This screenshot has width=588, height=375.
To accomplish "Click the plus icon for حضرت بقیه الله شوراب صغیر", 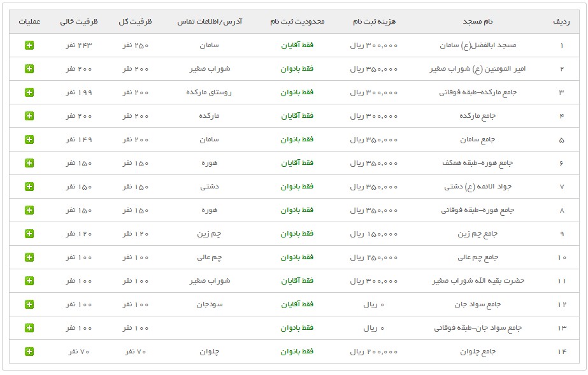I will 29,281.
